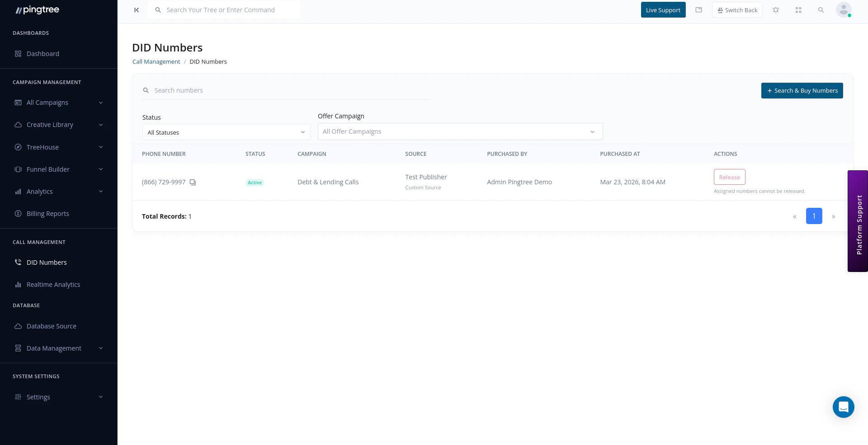Open Realtime Analytics
This screenshot has height=445, width=868.
click(53, 284)
